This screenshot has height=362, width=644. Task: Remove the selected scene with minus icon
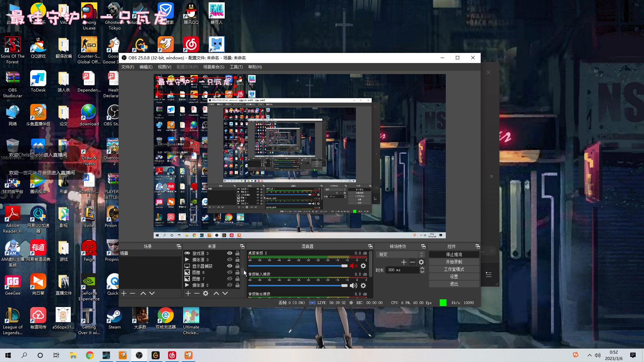point(132,293)
